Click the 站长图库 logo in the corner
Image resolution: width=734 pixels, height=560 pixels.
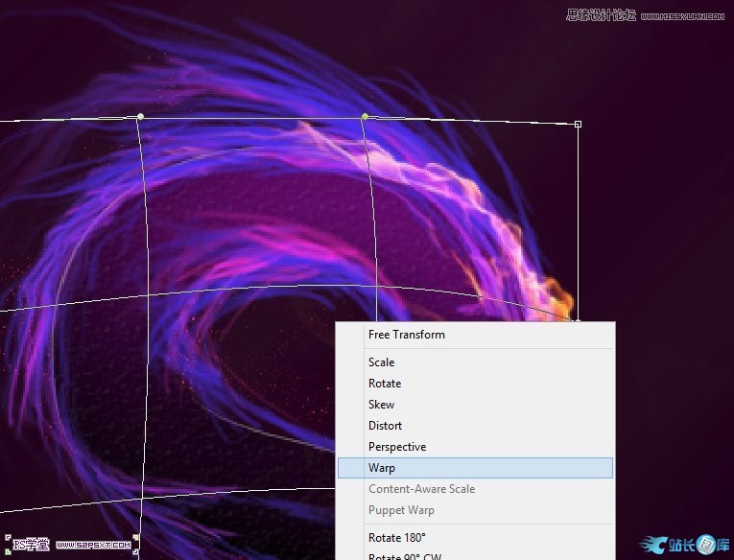coord(682,544)
